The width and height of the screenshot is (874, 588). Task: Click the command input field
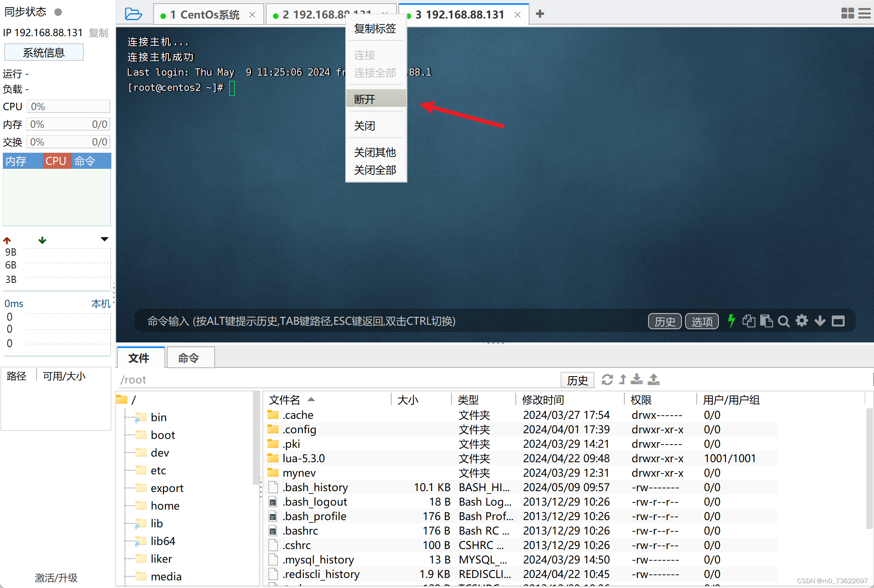(390, 321)
